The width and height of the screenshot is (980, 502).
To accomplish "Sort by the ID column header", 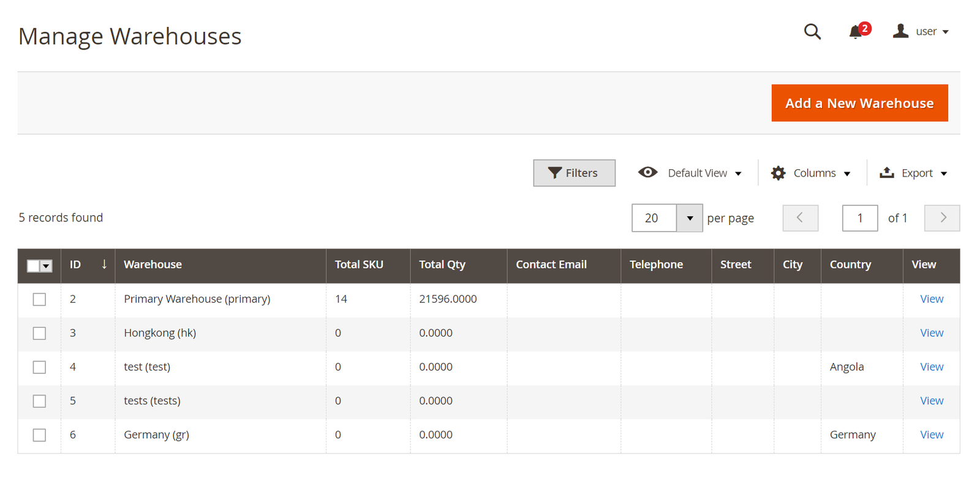I will coord(88,265).
